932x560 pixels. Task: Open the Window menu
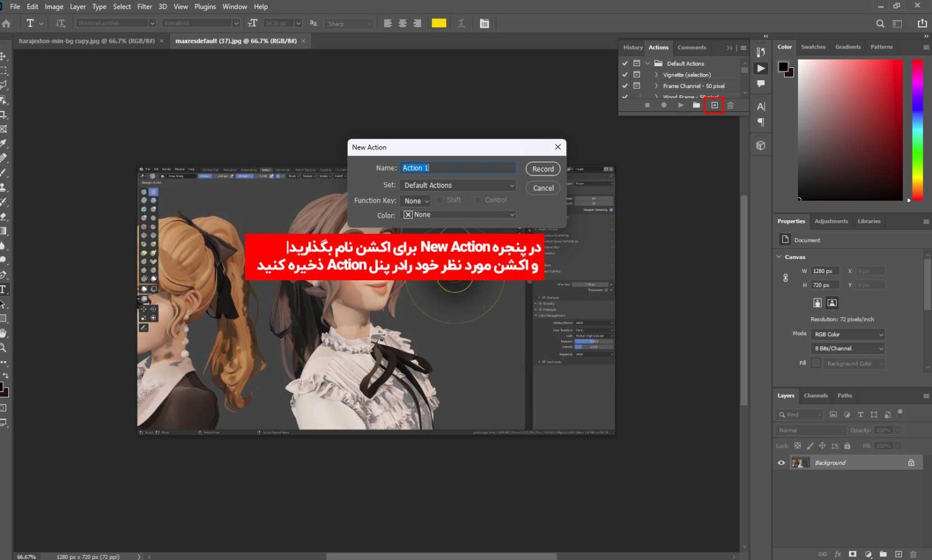(234, 7)
